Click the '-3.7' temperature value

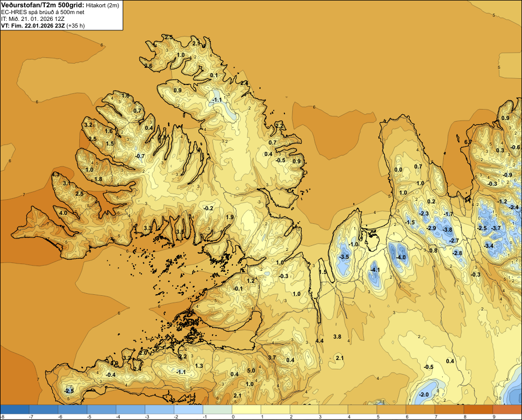tap(496, 228)
